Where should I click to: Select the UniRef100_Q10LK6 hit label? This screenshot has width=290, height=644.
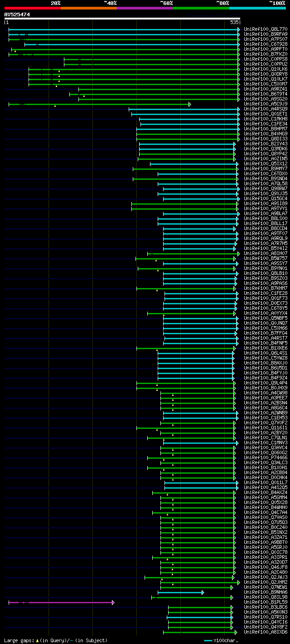point(266,69)
